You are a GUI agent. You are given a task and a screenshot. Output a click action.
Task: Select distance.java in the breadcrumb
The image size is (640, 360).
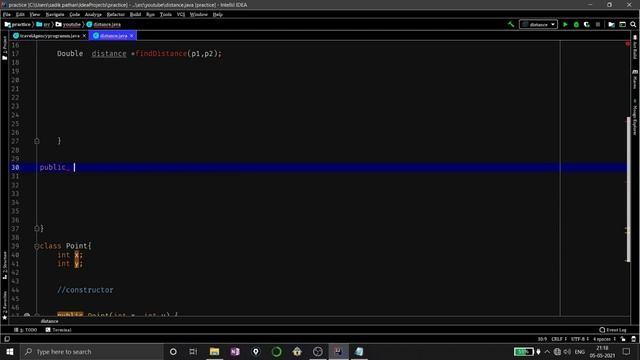pyautogui.click(x=104, y=24)
